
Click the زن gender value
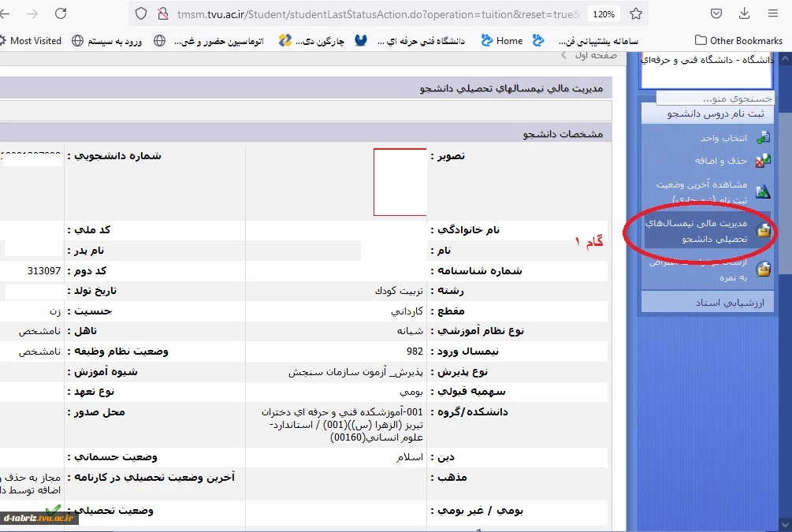click(x=56, y=311)
